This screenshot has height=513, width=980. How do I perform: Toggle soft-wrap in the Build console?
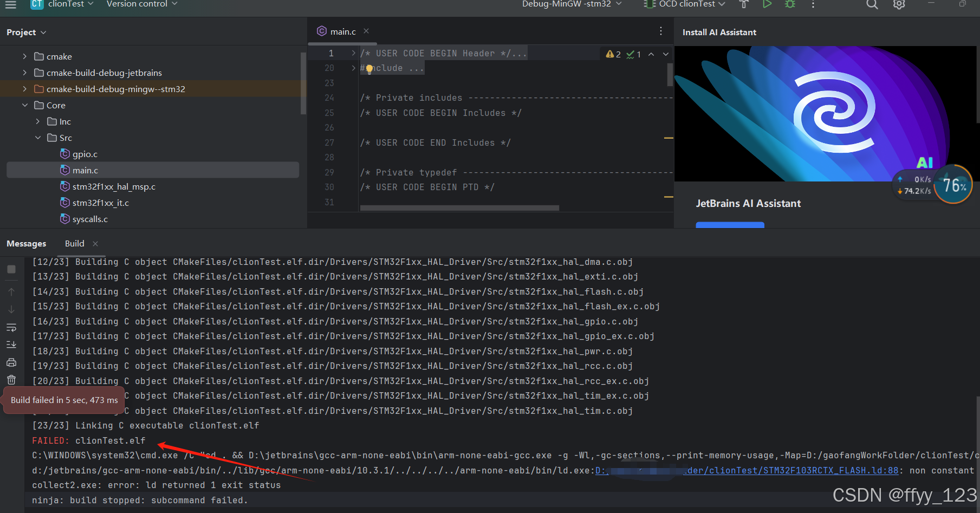click(11, 327)
